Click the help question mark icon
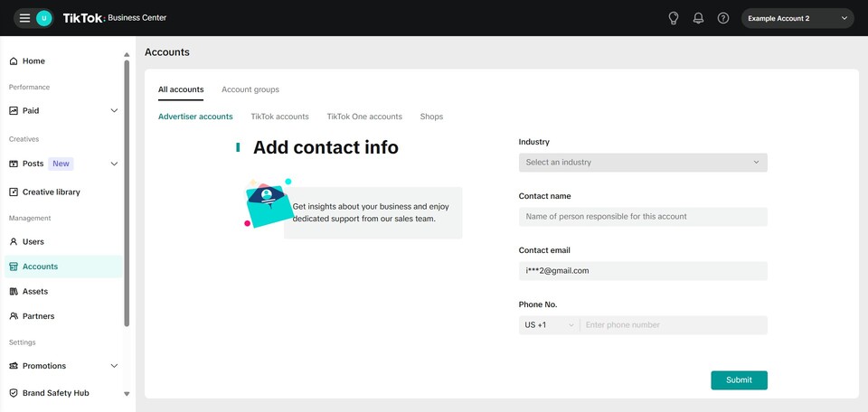The height and width of the screenshot is (412, 868). pyautogui.click(x=723, y=18)
